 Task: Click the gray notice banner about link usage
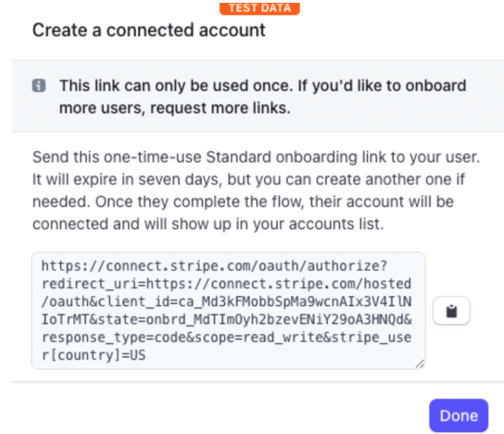pyautogui.click(x=252, y=96)
